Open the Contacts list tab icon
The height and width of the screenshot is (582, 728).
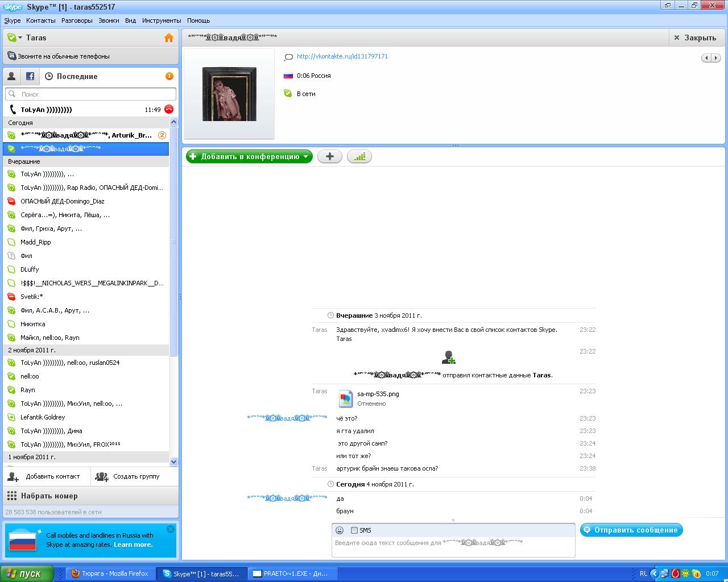pyautogui.click(x=11, y=76)
